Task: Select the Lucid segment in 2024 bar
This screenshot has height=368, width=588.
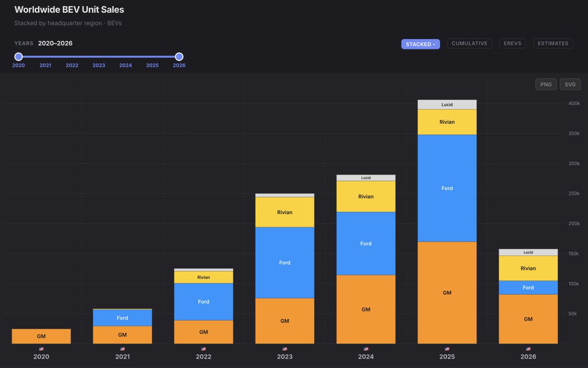Action: 366,178
